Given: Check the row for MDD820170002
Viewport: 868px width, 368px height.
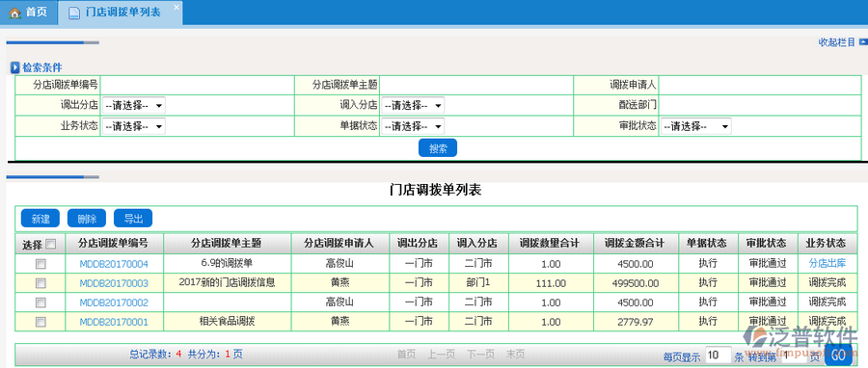Looking at the screenshot, I should [x=41, y=302].
